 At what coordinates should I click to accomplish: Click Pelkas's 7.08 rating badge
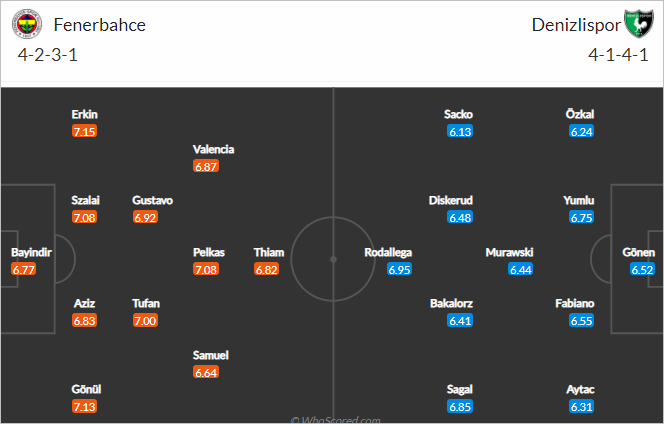tap(206, 269)
